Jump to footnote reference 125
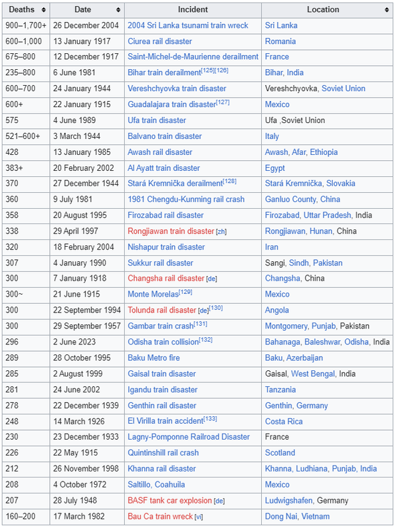This screenshot has height=532, width=400. (x=208, y=70)
